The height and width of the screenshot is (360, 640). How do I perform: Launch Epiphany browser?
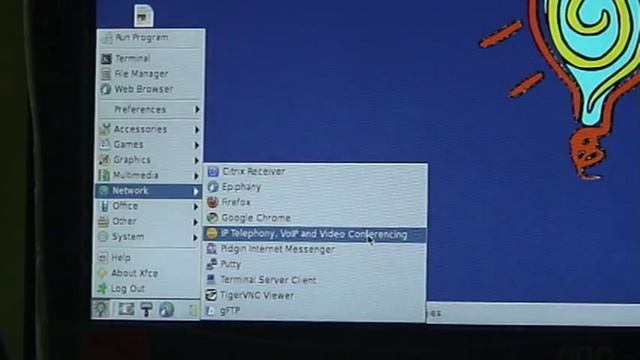[315, 187]
